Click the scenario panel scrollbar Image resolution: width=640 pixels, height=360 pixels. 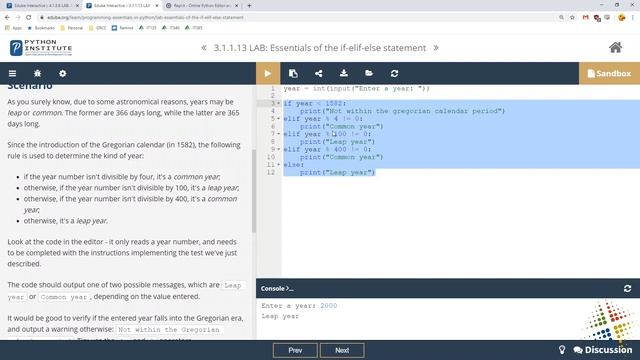254,191
